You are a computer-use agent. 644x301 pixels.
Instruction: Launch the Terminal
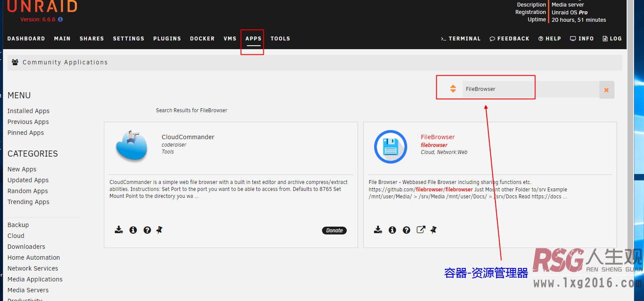(x=461, y=39)
